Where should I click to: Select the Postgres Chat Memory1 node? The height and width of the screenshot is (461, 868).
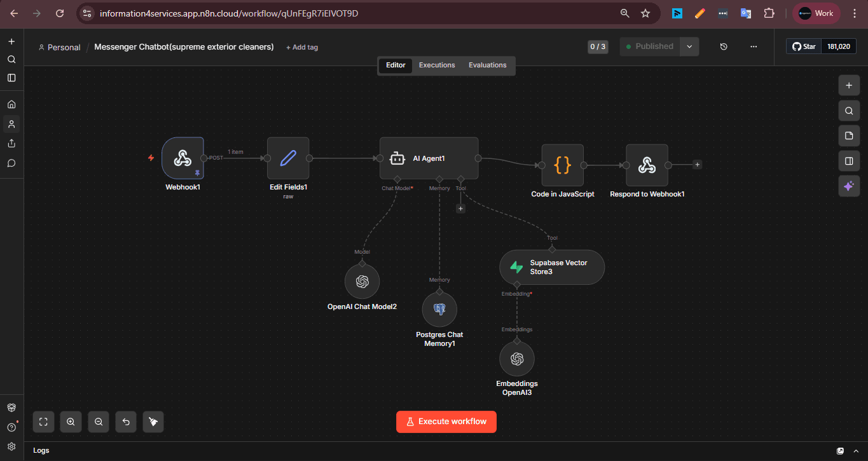(439, 310)
